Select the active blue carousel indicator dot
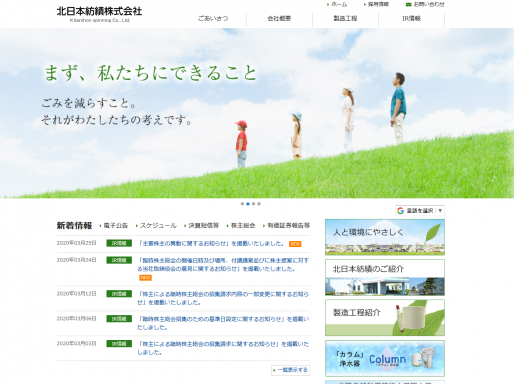The height and width of the screenshot is (384, 514). click(248, 204)
